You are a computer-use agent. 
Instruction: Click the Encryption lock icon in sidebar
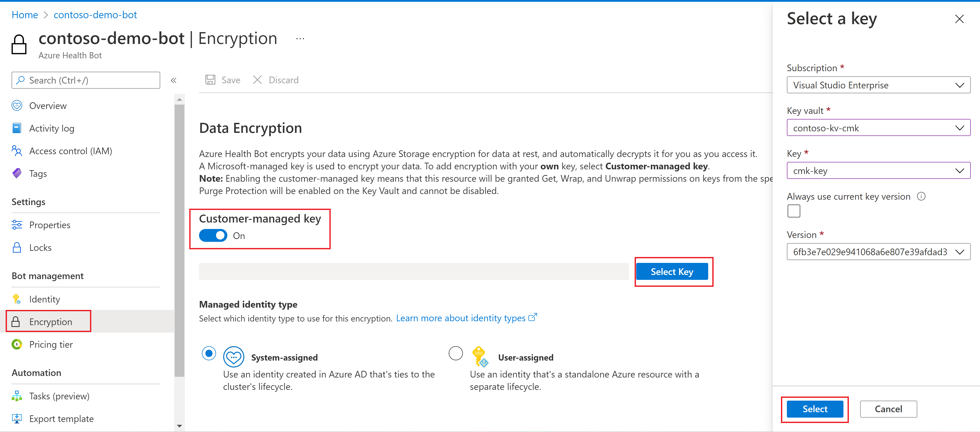tap(16, 322)
